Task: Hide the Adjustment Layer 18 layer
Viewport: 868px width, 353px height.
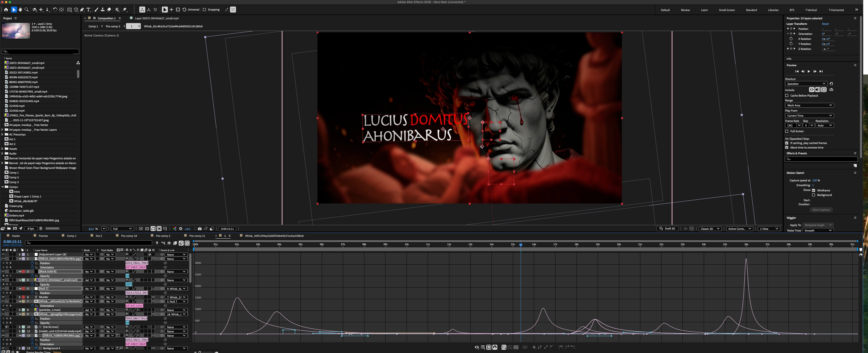Action: pos(3,255)
